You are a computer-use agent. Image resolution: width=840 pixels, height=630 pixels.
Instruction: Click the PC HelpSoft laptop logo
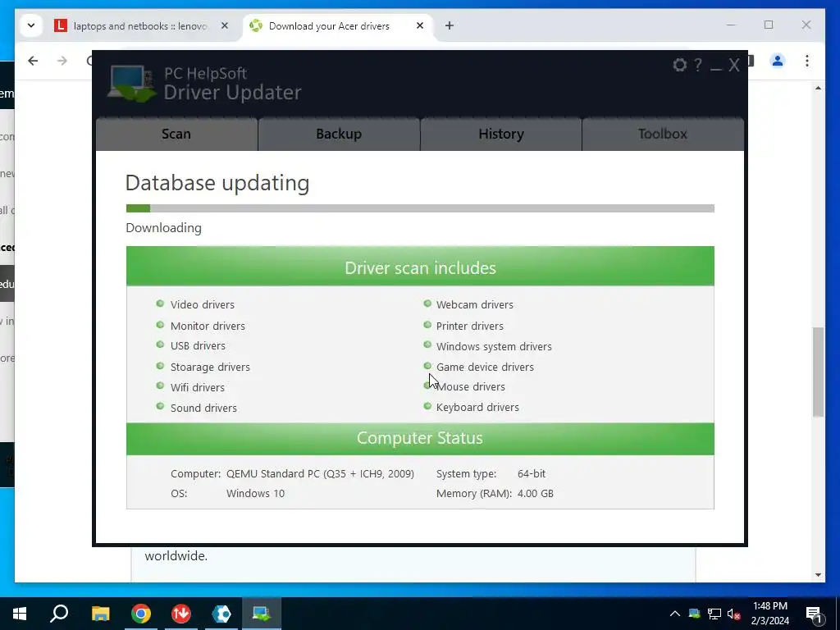coord(132,83)
